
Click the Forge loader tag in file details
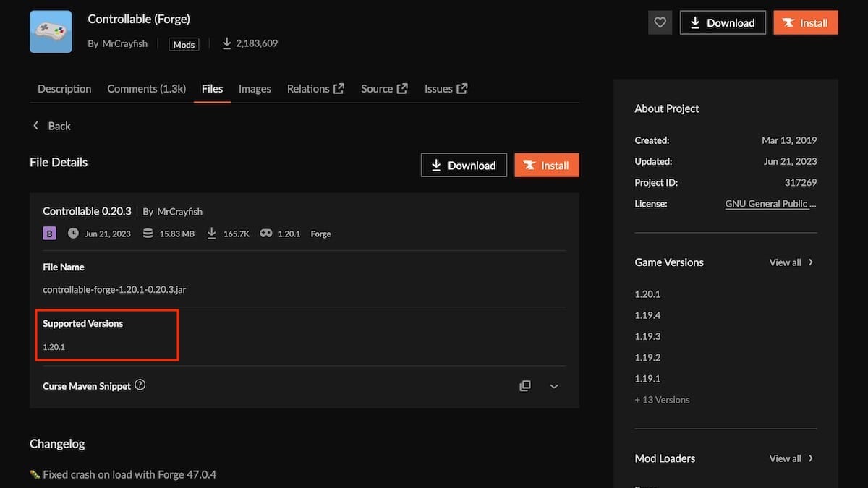point(320,234)
